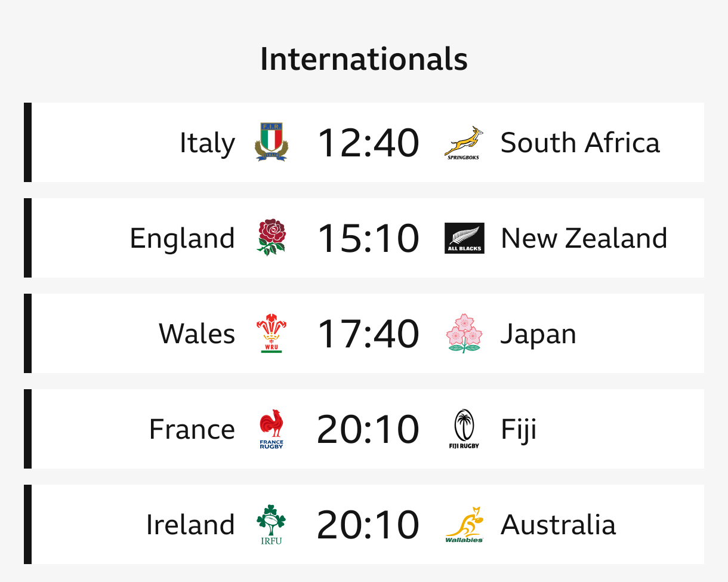Open the 20:10 France v Fiji fixture
Screen dimensions: 728x582
pos(368,429)
